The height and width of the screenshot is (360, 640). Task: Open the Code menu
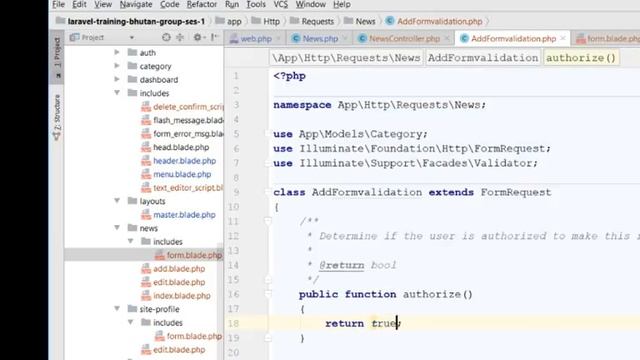169,4
